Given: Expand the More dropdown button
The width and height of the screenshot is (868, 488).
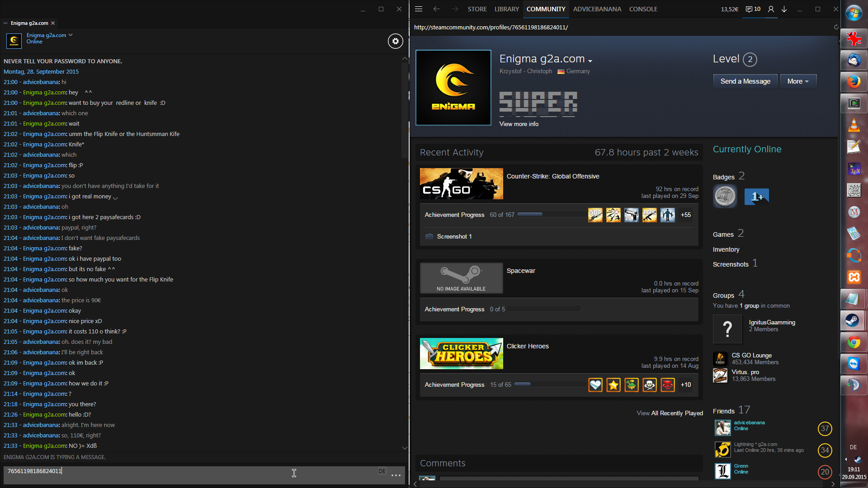Looking at the screenshot, I should pos(798,81).
